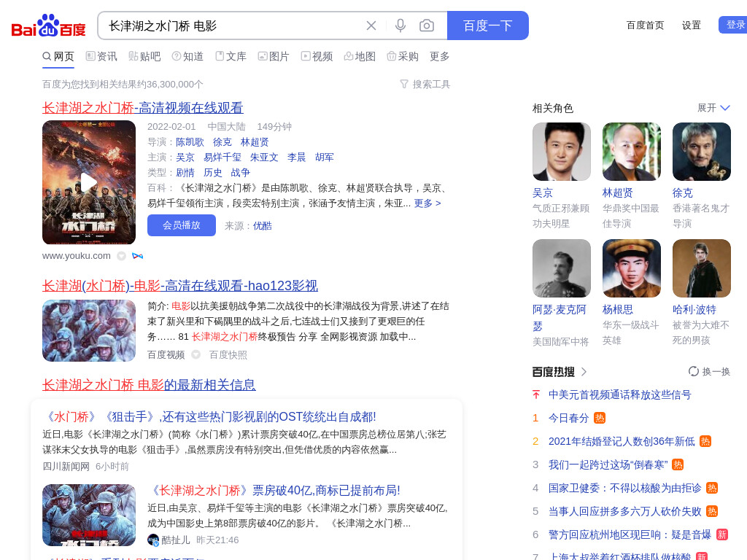Switch to the 采购 tab
Image resolution: width=747 pixels, height=560 pixels.
pos(403,57)
